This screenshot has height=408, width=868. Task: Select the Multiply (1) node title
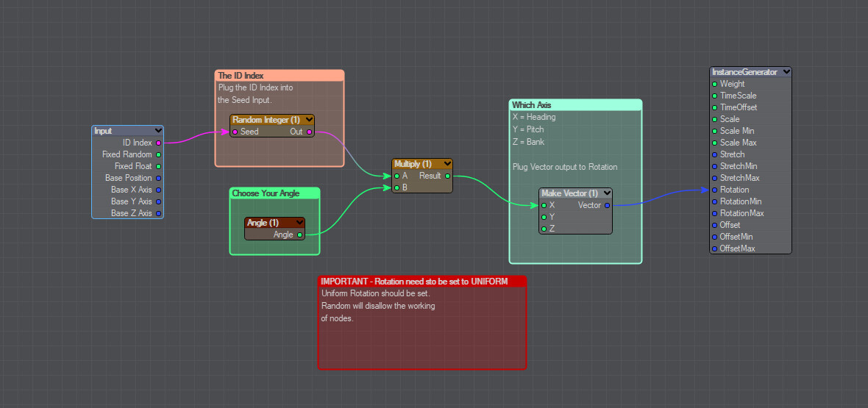click(x=413, y=164)
